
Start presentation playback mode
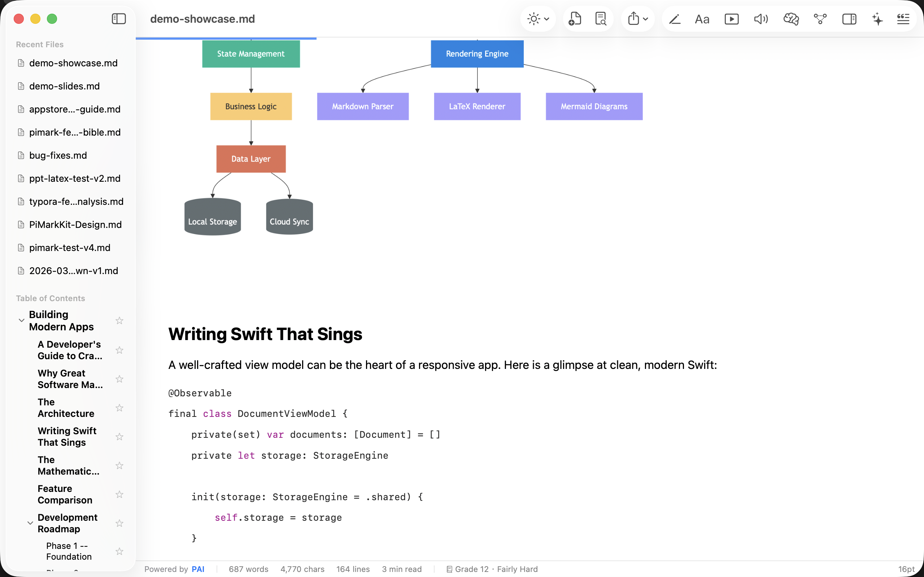[731, 19]
